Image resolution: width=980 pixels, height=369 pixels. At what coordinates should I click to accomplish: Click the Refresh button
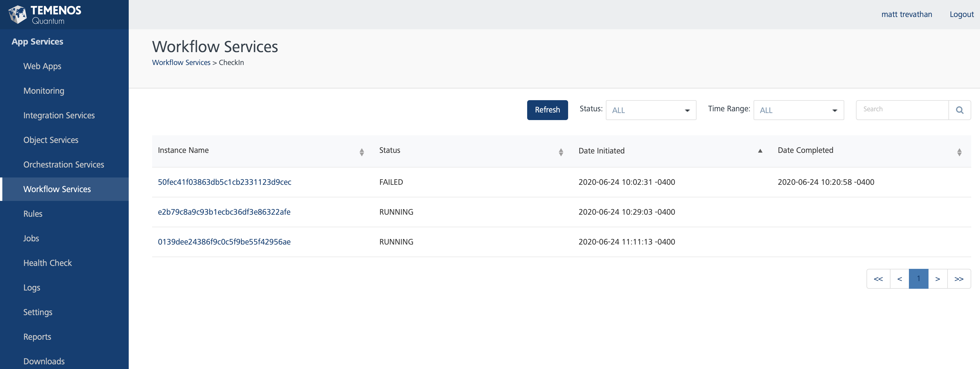pyautogui.click(x=547, y=110)
